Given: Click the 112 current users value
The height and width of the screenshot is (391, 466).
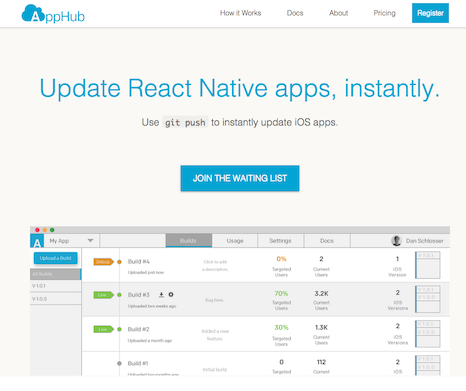Looking at the screenshot, I should (x=321, y=362).
